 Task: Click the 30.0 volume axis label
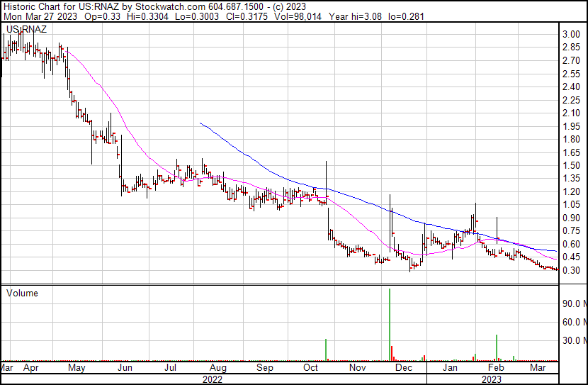[572, 340]
